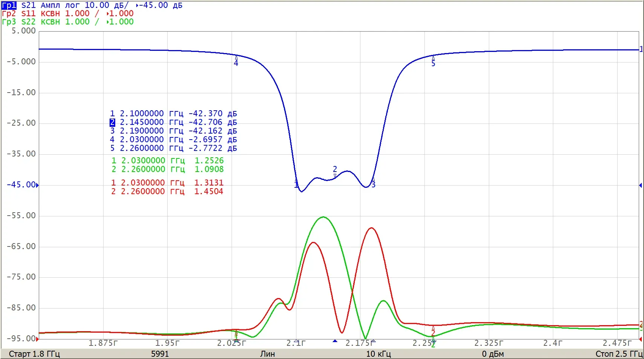The width and height of the screenshot is (644, 359).
Task: Click active marker 2 on S21 trace
Action: tap(335, 172)
